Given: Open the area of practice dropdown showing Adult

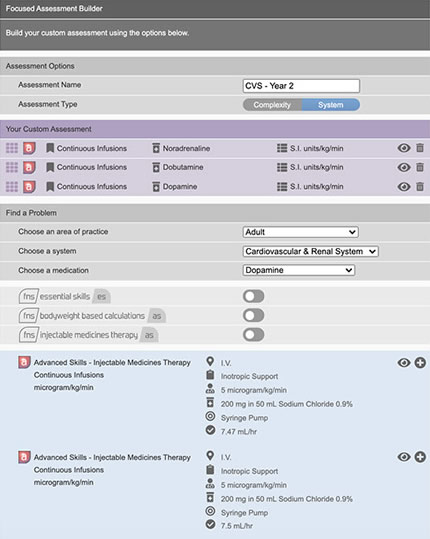Looking at the screenshot, I should (x=301, y=232).
